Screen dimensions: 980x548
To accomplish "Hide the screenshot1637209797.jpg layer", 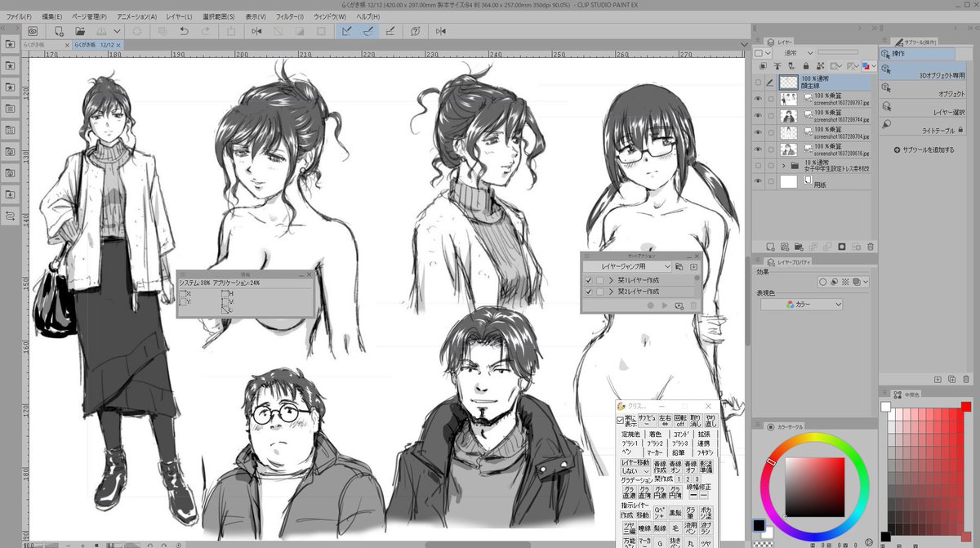I will tap(759, 98).
